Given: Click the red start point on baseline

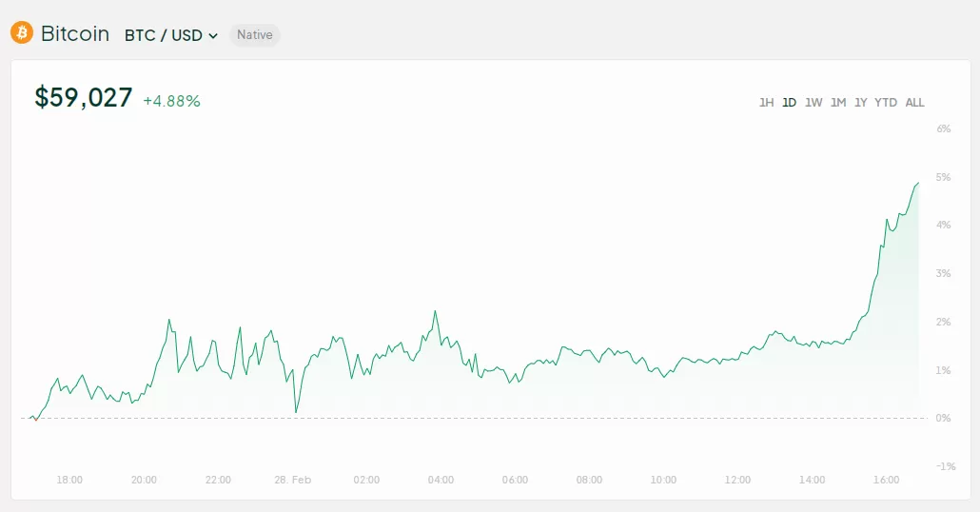Looking at the screenshot, I should 35,420.
